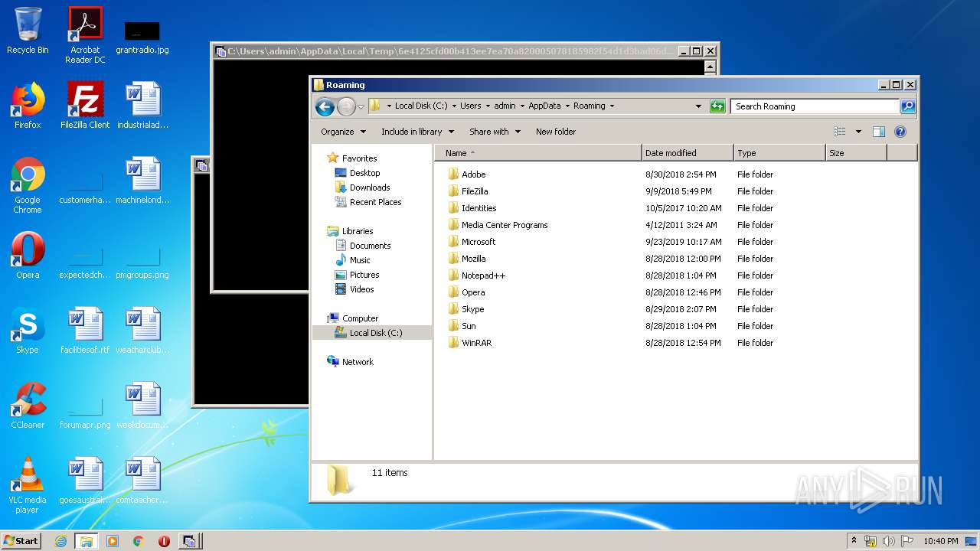
Task: Click the Forward navigation arrow in Explorer
Action: (346, 106)
